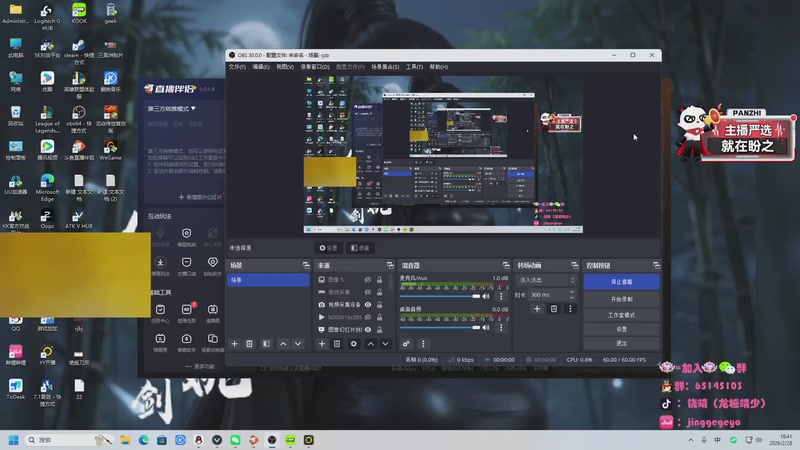The width and height of the screenshot is (800, 450).
Task: Undock the audio mixer panel
Action: 506,265
